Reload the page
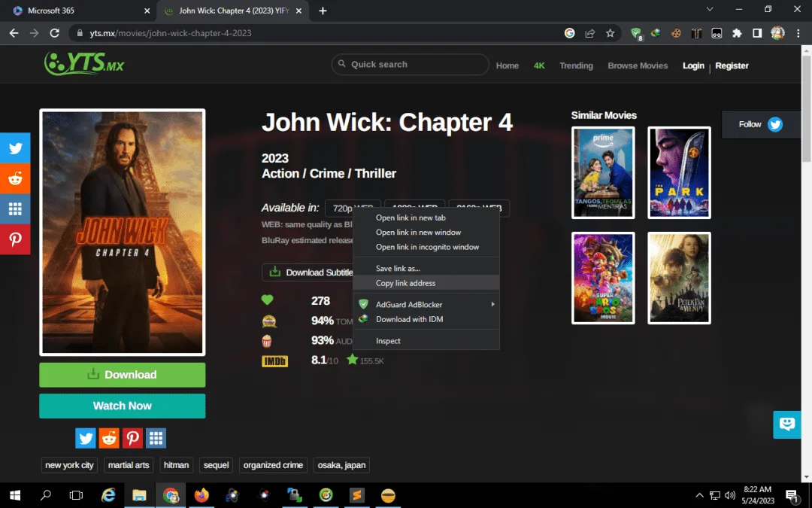812x508 pixels. tap(54, 33)
